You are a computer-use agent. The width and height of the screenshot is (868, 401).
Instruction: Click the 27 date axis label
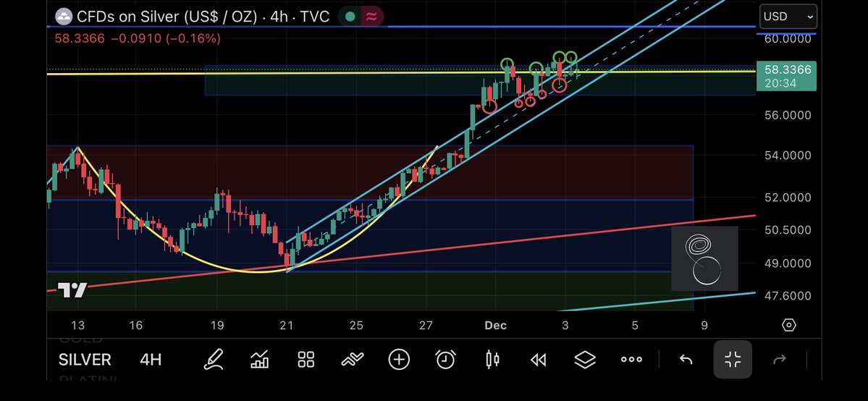426,326
